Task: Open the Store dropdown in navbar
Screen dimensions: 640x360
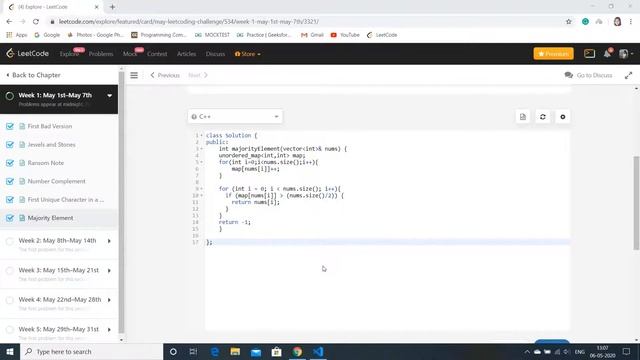Action: pyautogui.click(x=247, y=54)
